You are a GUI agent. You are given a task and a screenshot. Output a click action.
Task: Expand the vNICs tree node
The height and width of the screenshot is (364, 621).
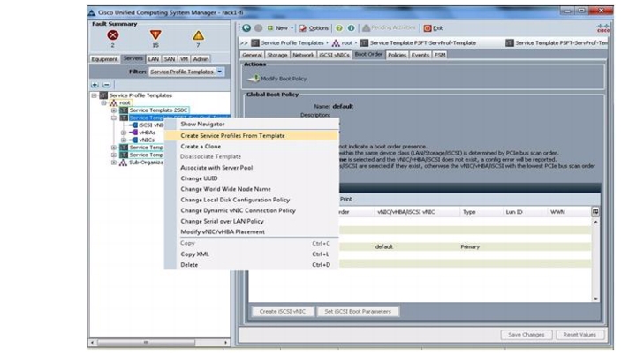tap(124, 140)
